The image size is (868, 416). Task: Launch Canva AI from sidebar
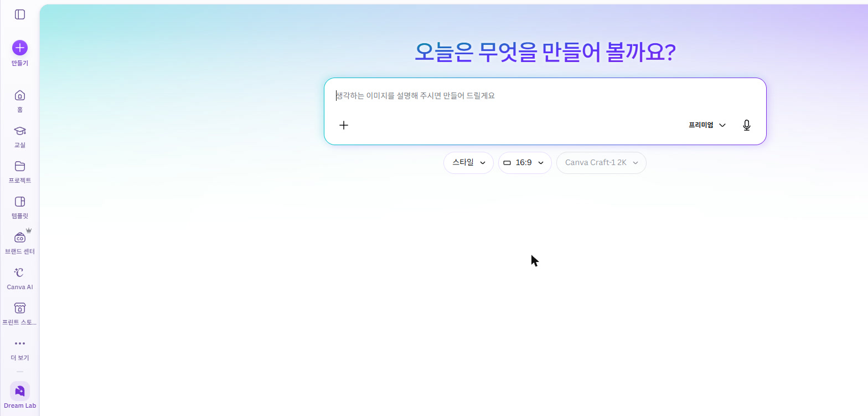pyautogui.click(x=20, y=278)
